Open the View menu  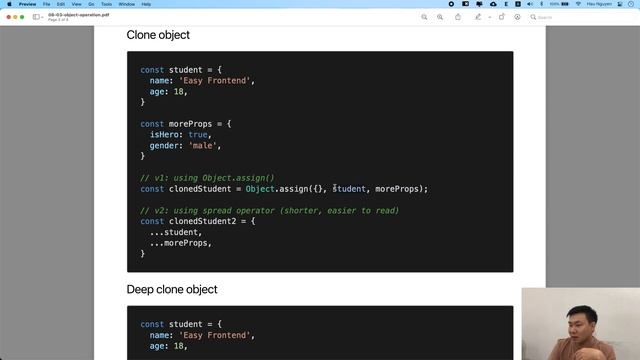(x=76, y=4)
